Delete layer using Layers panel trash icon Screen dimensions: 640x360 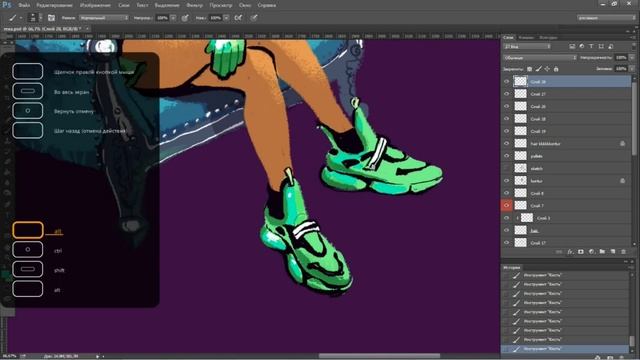pos(623,252)
